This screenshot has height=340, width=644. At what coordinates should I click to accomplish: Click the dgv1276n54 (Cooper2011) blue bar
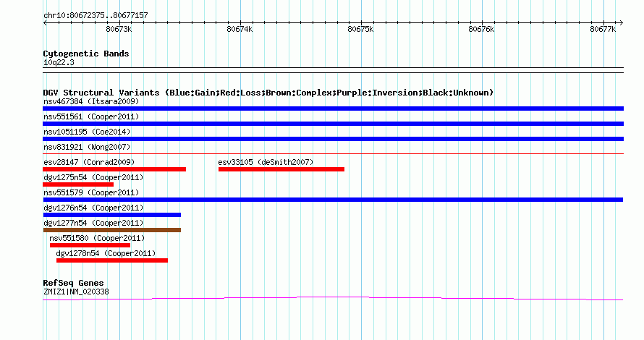click(111, 215)
